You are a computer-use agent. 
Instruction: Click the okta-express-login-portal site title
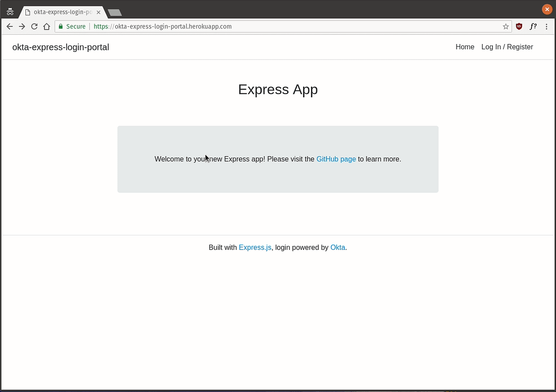click(60, 47)
